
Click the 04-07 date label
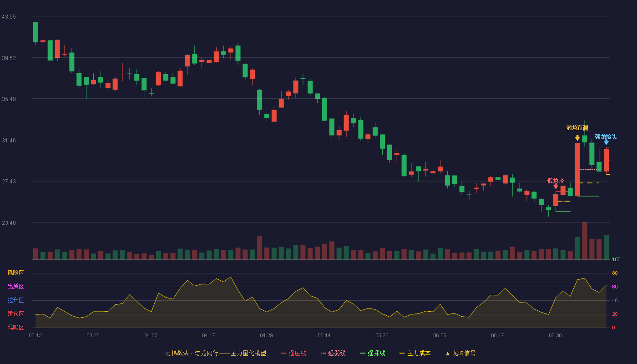click(x=151, y=335)
